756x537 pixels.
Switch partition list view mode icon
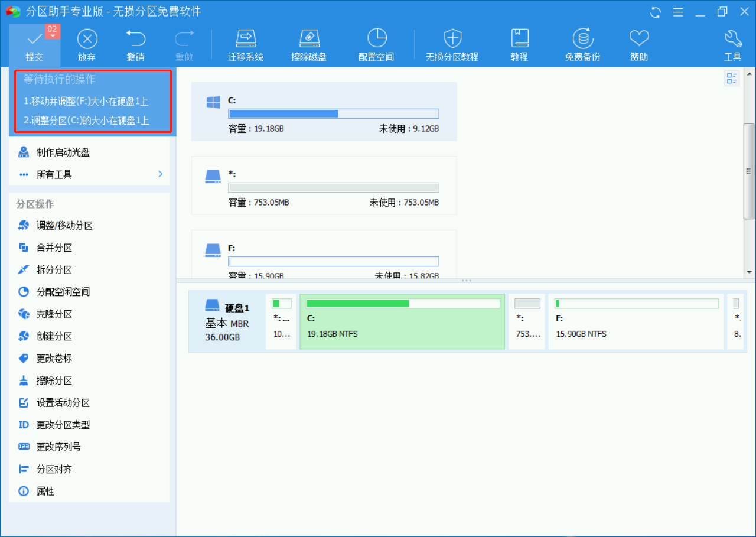[x=732, y=79]
